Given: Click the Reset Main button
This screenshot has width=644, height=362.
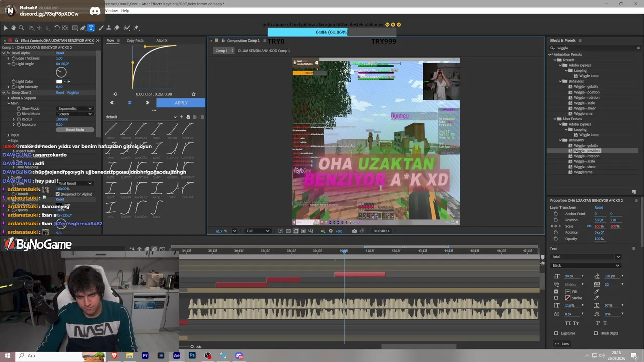Looking at the screenshot, I should coord(75,130).
